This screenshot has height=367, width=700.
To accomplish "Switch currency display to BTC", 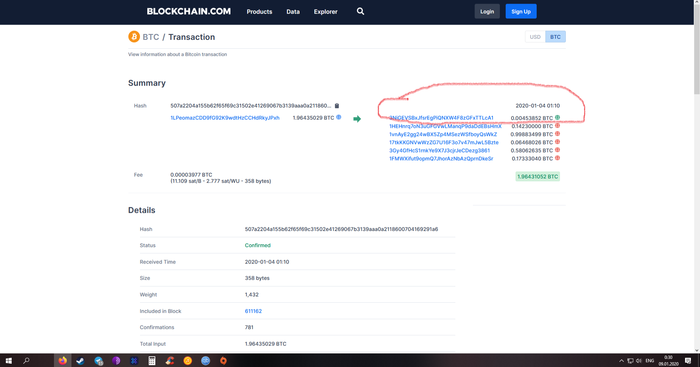I will click(555, 37).
